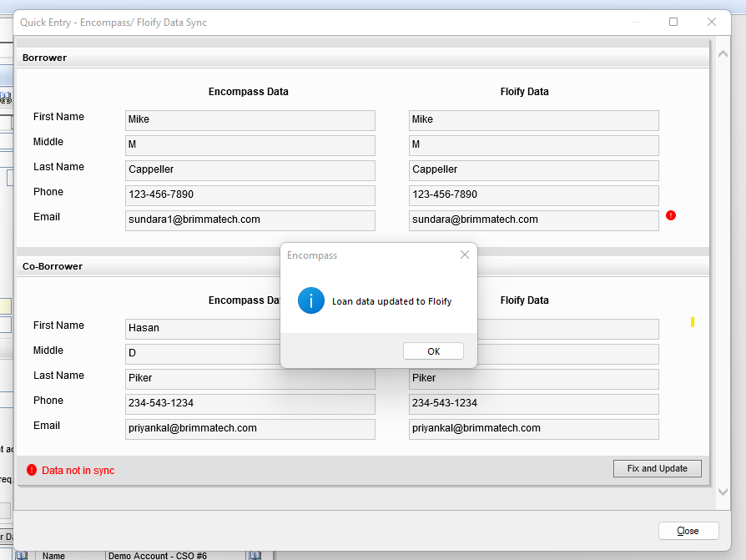Click the scroll up arrow of the sync window
Screen dimensions: 746x560
723,54
